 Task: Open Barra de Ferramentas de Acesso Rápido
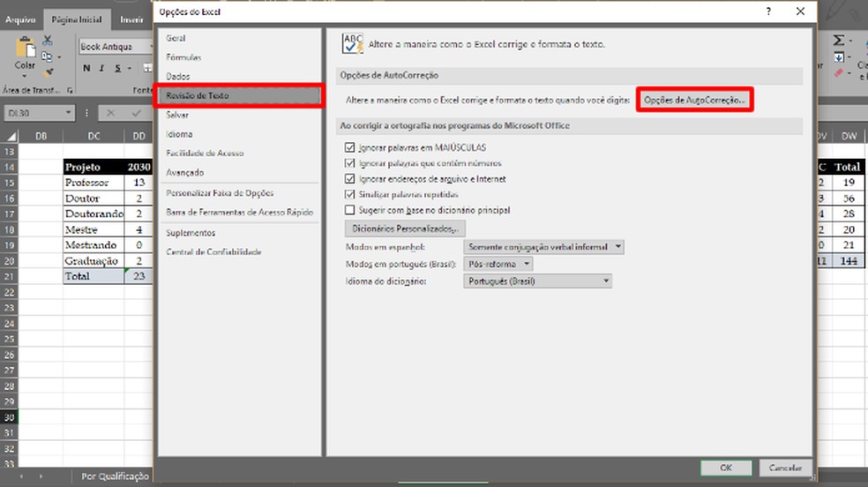pos(239,212)
